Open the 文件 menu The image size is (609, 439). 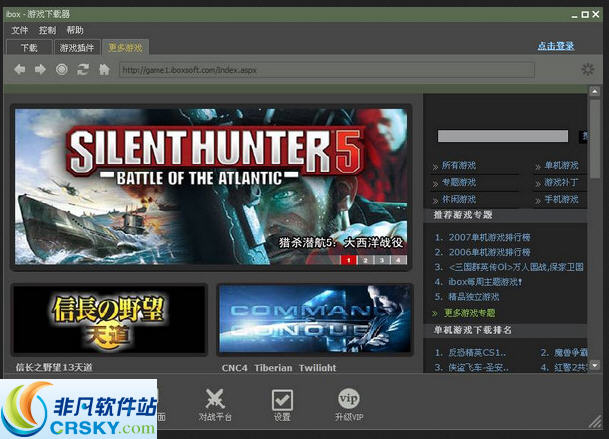(19, 30)
